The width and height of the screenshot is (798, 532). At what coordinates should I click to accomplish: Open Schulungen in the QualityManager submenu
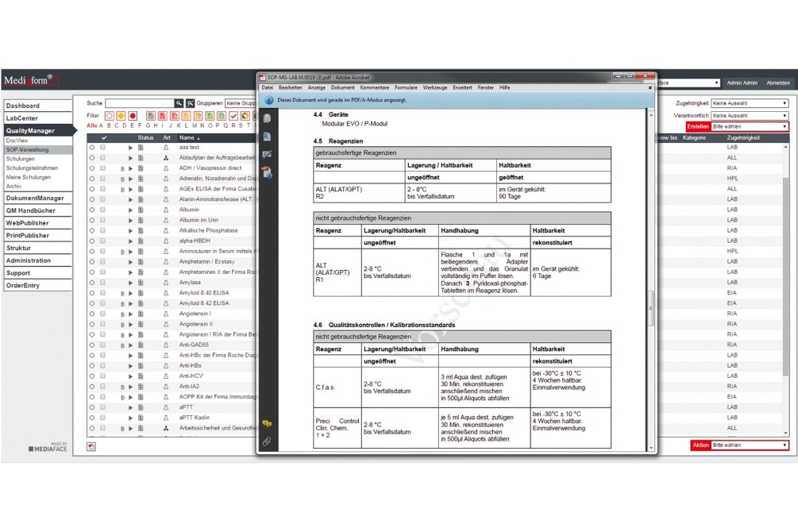point(21,160)
